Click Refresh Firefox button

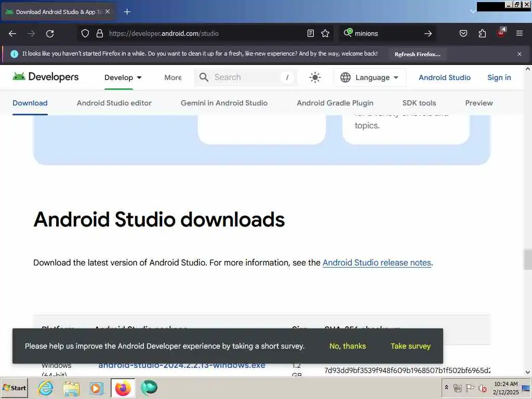click(x=417, y=54)
